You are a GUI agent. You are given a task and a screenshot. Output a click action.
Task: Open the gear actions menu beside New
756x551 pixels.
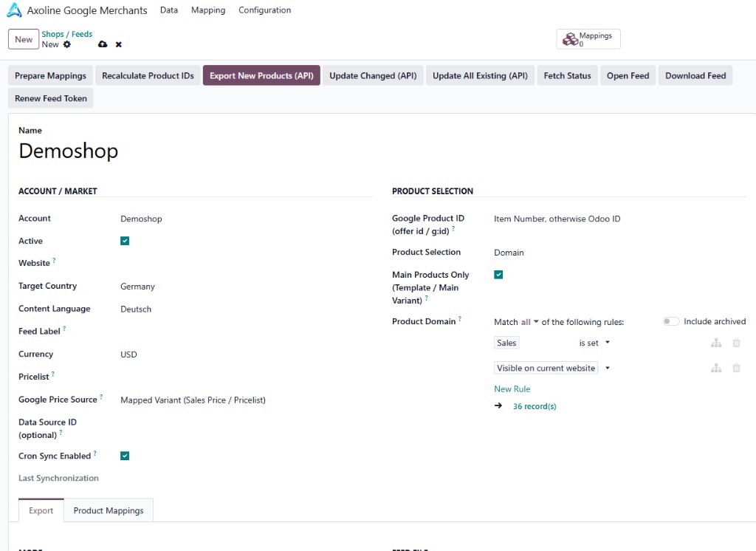(67, 44)
